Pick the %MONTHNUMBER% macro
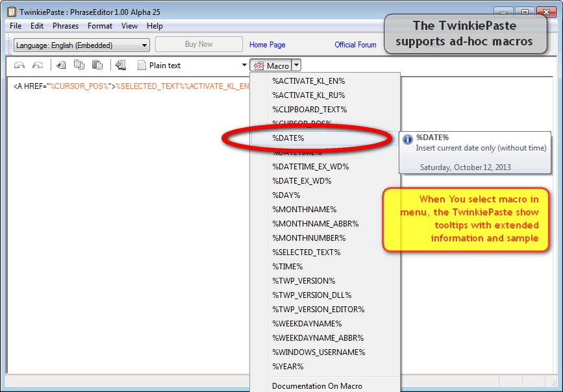The image size is (563, 392). click(x=325, y=238)
